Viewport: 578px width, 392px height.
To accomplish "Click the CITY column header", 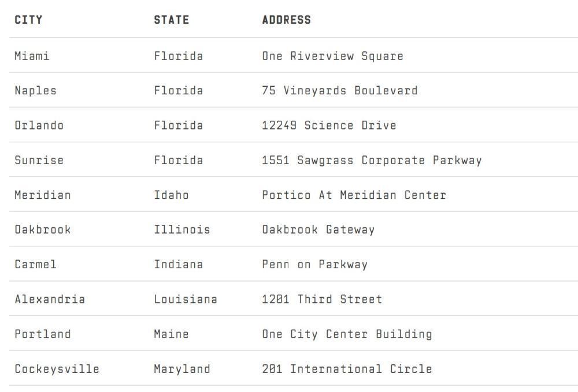I will click(28, 20).
